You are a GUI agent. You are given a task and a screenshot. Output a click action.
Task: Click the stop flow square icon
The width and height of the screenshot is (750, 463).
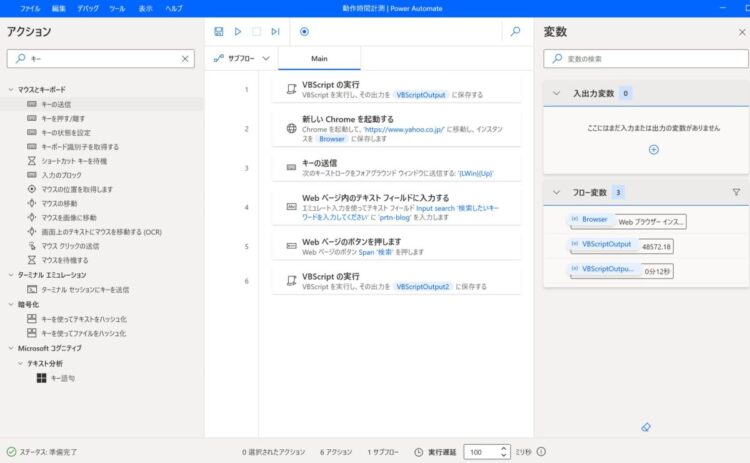pos(256,32)
